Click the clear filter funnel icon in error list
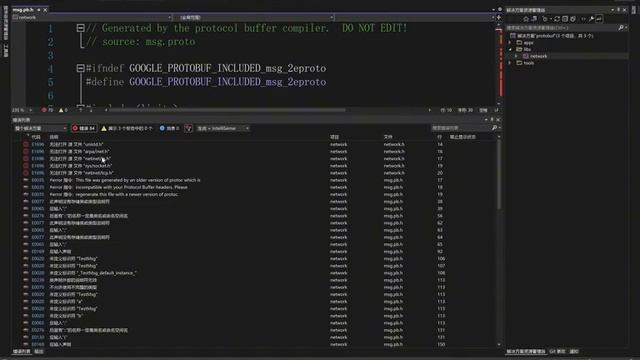The image size is (640, 360). pyautogui.click(x=188, y=129)
